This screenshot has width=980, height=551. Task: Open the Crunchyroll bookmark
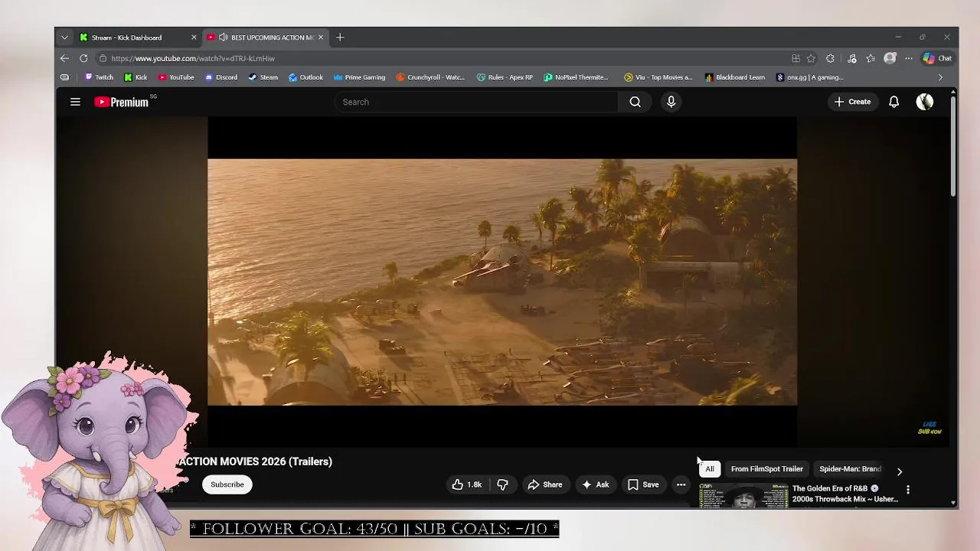pos(430,77)
